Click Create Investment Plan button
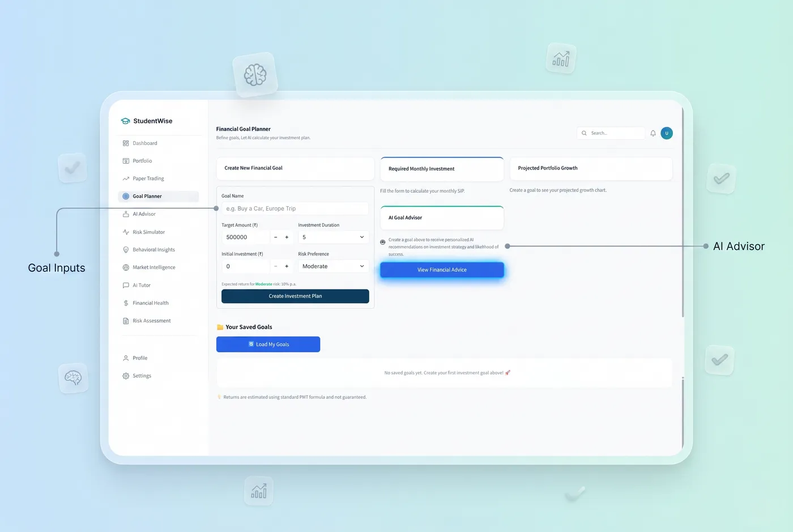 [295, 296]
